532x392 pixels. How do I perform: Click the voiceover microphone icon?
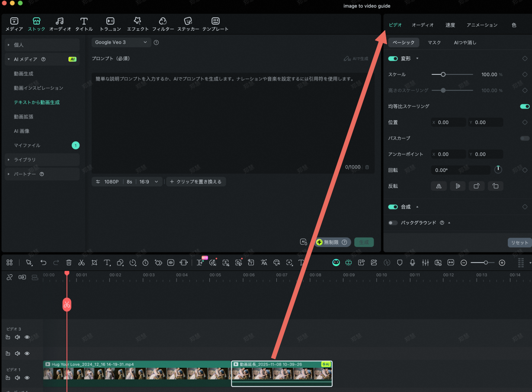click(x=413, y=263)
